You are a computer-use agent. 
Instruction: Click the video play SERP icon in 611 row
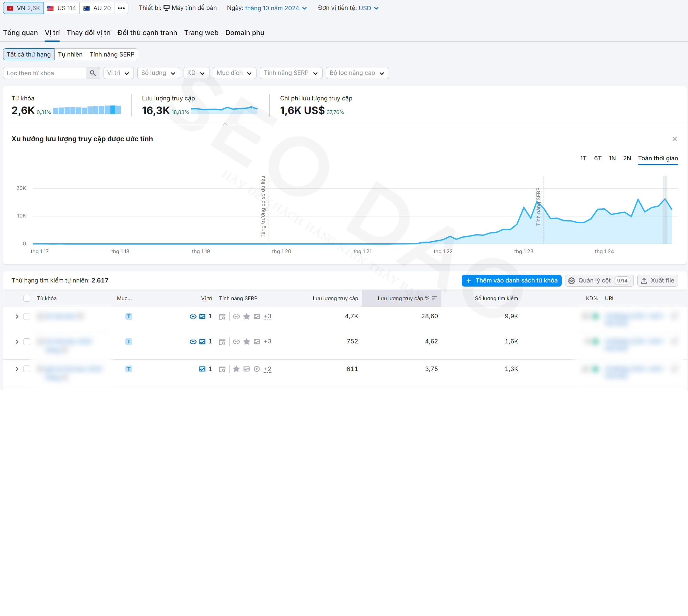pos(257,369)
